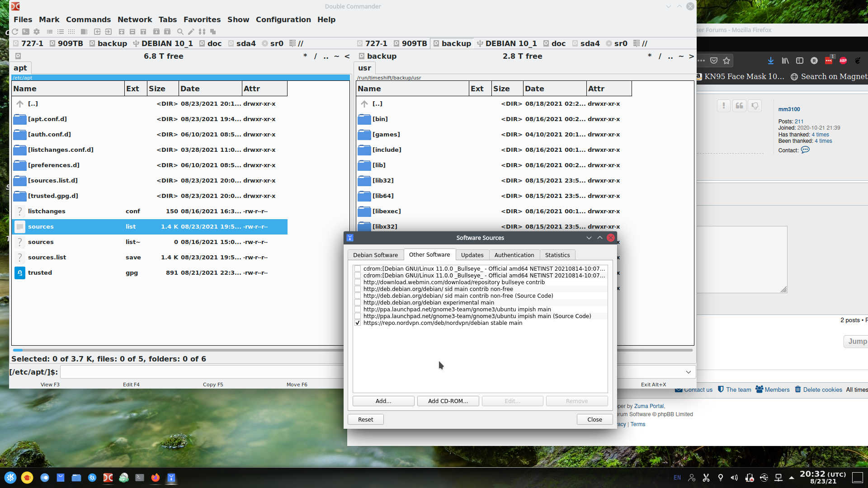The image size is (868, 488).
Task: Click the report exclamation icon in forum post
Action: (x=724, y=106)
